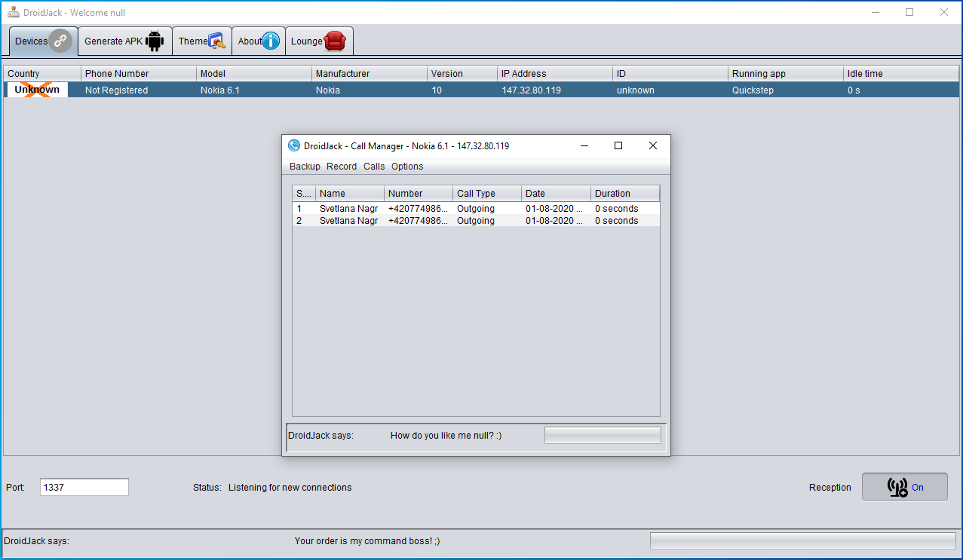Click the S... serial column header
This screenshot has height=560, width=963.
(x=304, y=194)
